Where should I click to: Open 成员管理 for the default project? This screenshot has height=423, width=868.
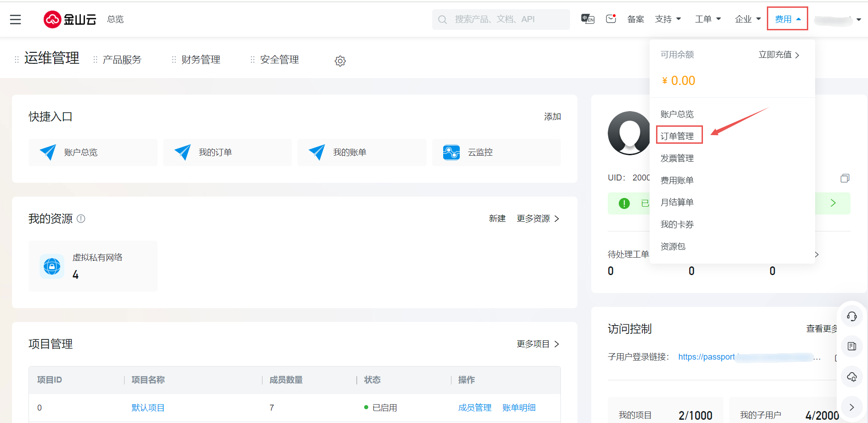click(x=474, y=408)
